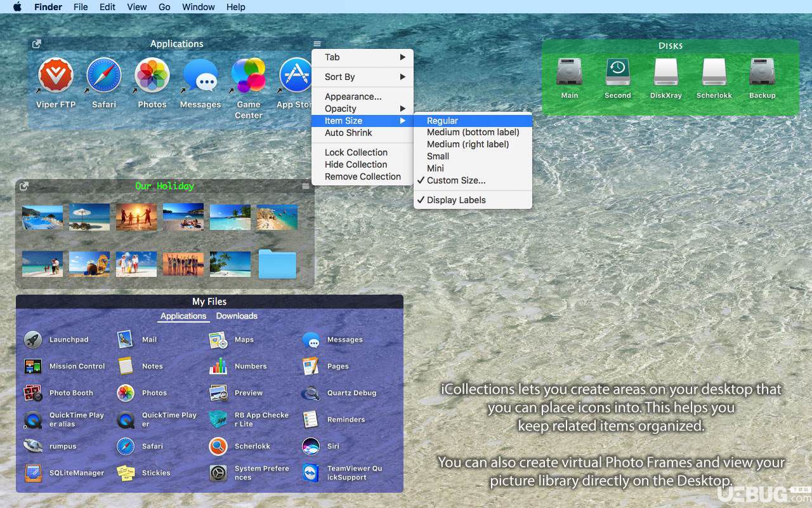Open the Help menu
The image size is (812, 508).
click(236, 7)
